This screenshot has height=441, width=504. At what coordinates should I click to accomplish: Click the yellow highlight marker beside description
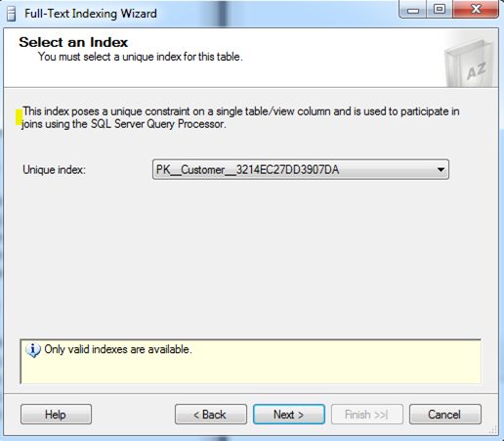click(19, 117)
